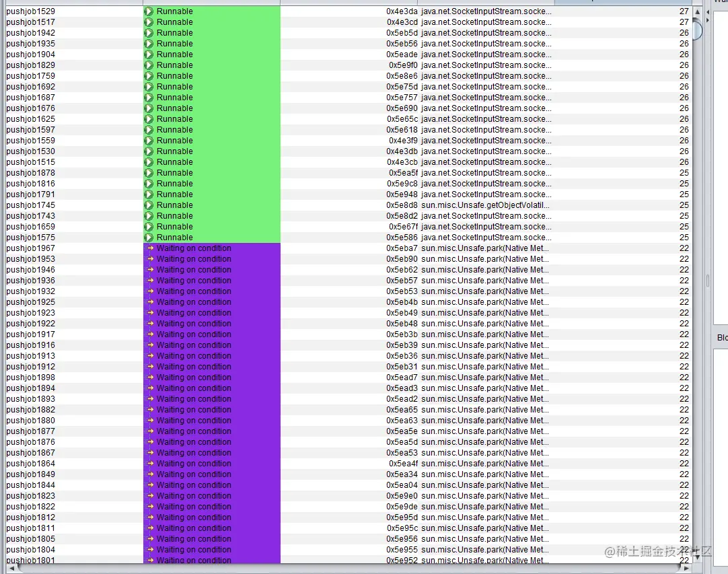Image resolution: width=728 pixels, height=574 pixels.
Task: Click native ID 0x5ea5e for pushjob1877
Action: click(402, 431)
